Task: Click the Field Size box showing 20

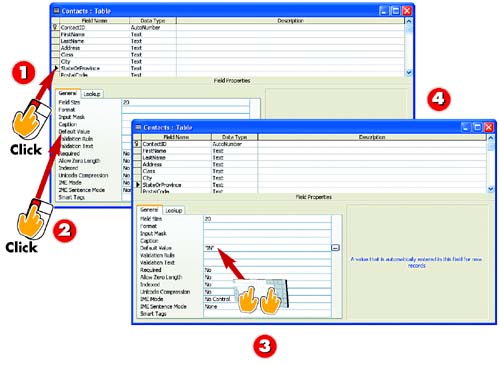Action: 267,219
